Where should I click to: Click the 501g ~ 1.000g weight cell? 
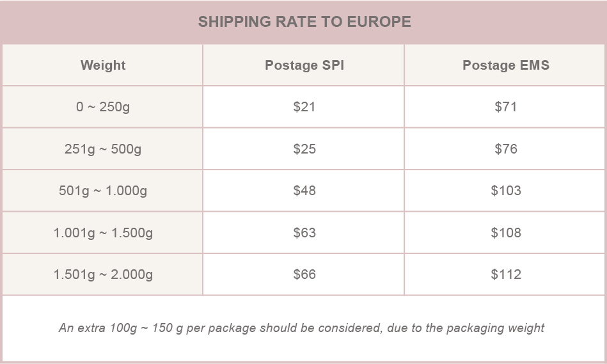pos(102,191)
